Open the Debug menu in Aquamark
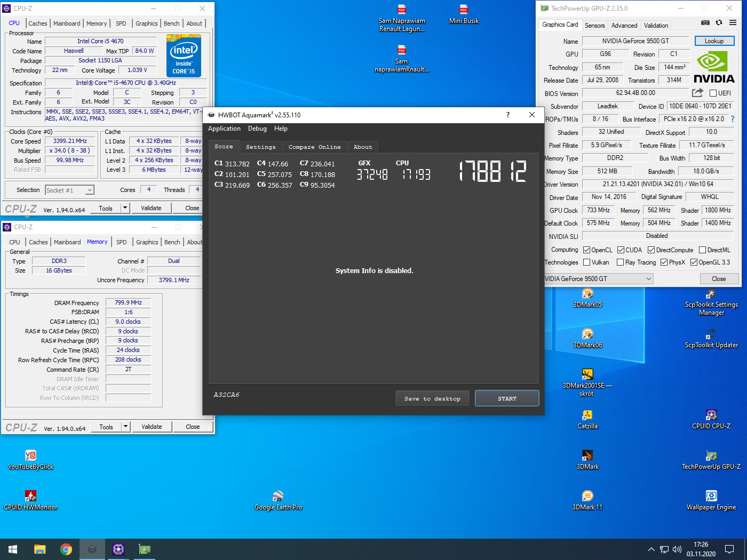 (x=257, y=129)
